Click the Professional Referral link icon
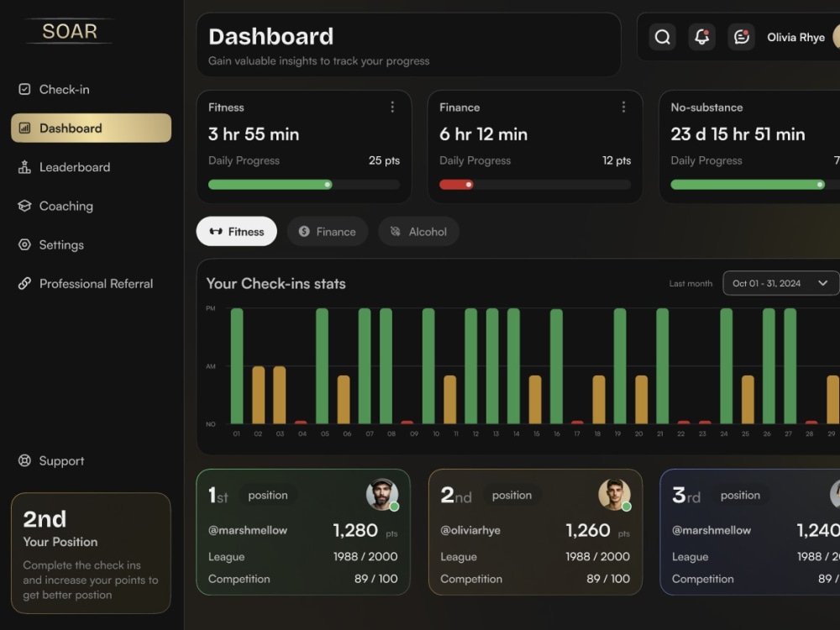 [24, 283]
